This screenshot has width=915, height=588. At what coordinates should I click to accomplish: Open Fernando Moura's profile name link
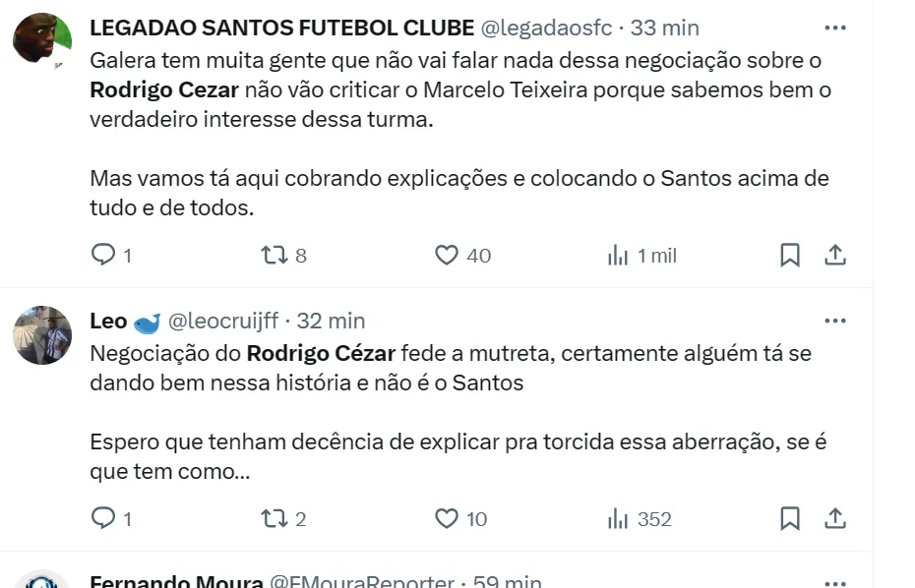click(x=176, y=581)
